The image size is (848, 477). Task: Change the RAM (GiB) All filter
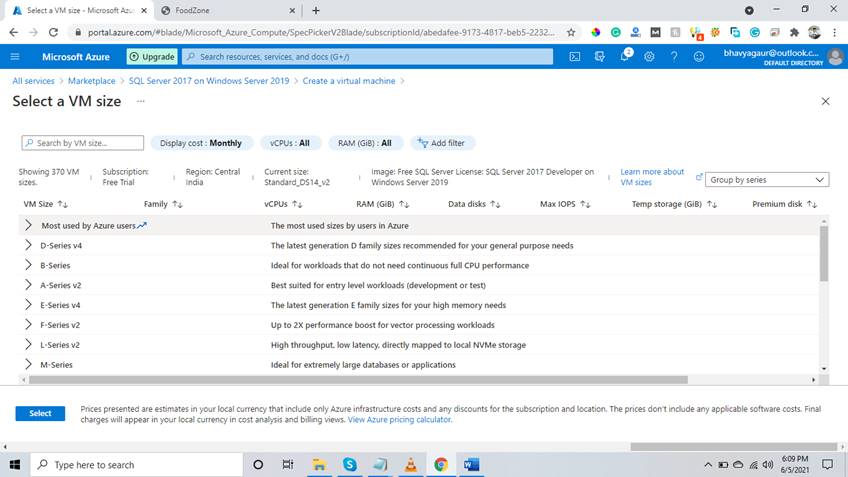click(x=365, y=143)
